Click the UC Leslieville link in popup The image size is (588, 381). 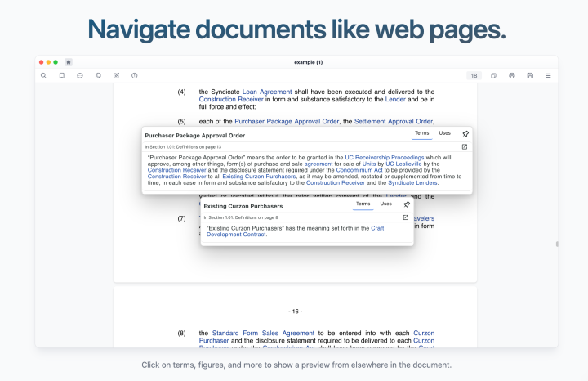click(403, 164)
